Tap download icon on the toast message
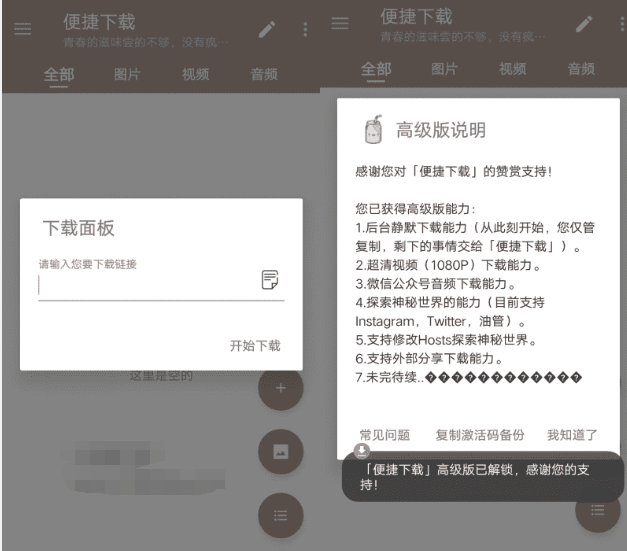 [x=362, y=451]
